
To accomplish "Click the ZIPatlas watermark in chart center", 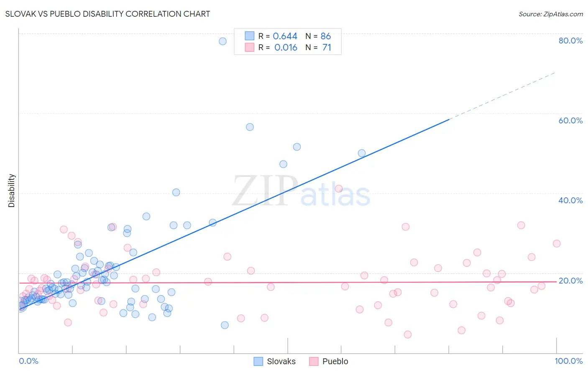I will click(x=301, y=192).
